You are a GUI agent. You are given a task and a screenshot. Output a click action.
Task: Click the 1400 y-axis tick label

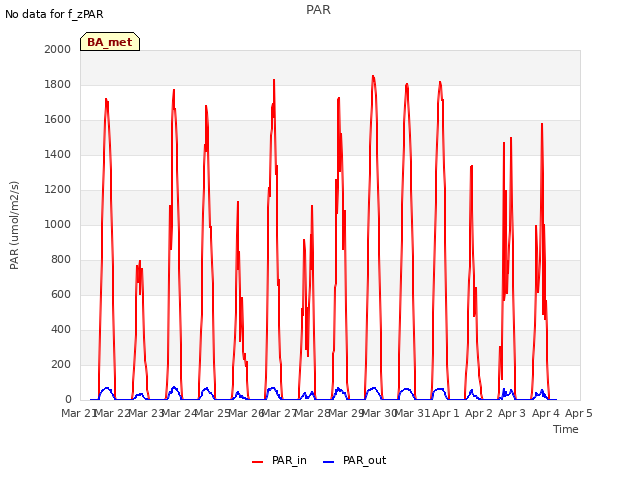(x=58, y=154)
